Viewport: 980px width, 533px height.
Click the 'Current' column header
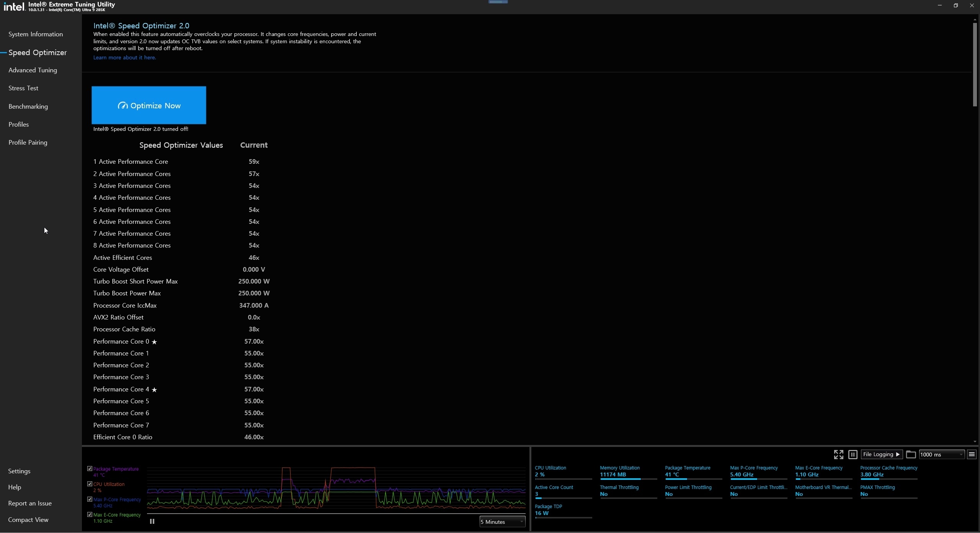tap(254, 145)
